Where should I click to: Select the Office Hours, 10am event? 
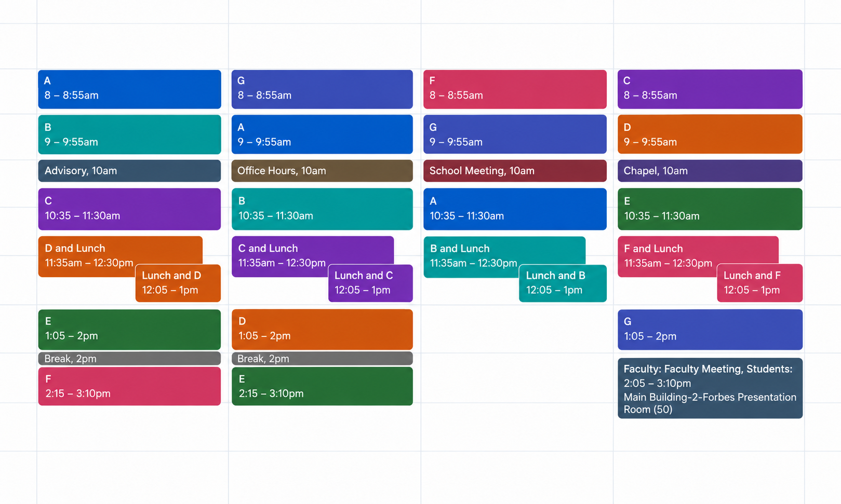[322, 171]
